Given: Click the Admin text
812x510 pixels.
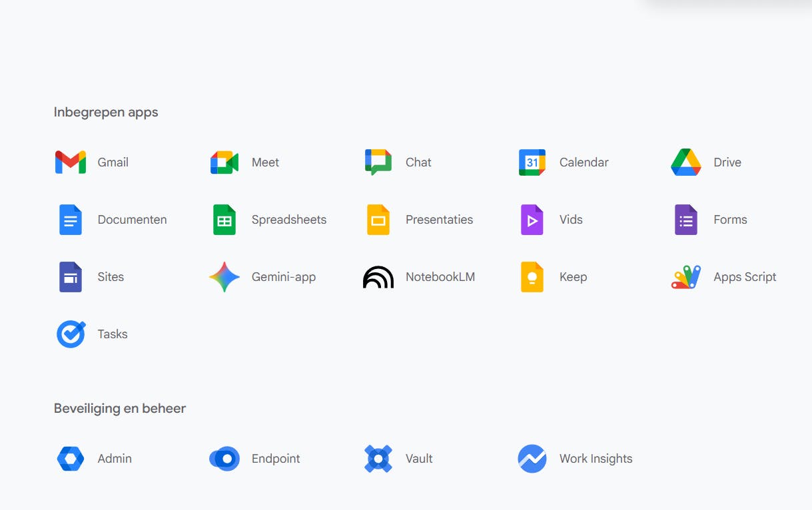Looking at the screenshot, I should (x=115, y=459).
